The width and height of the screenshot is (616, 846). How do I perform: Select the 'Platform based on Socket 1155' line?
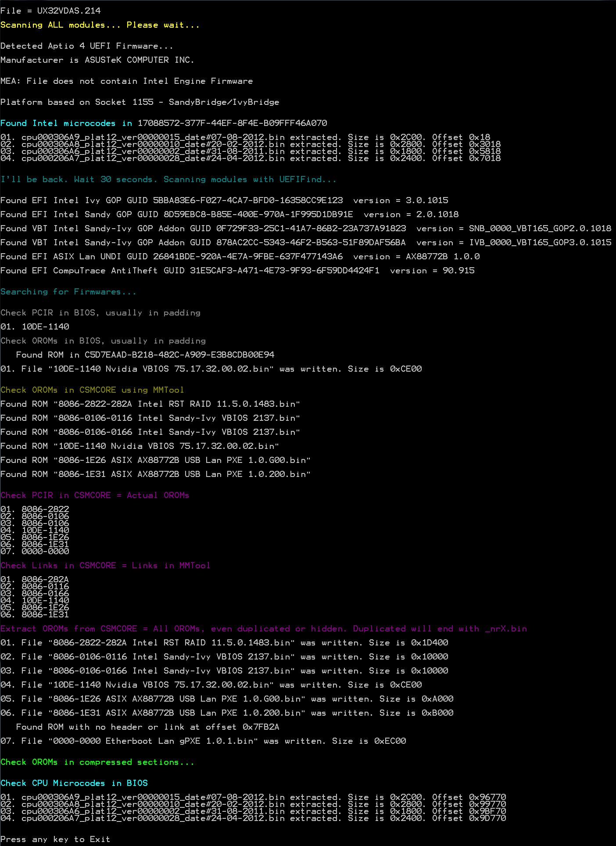tap(140, 102)
